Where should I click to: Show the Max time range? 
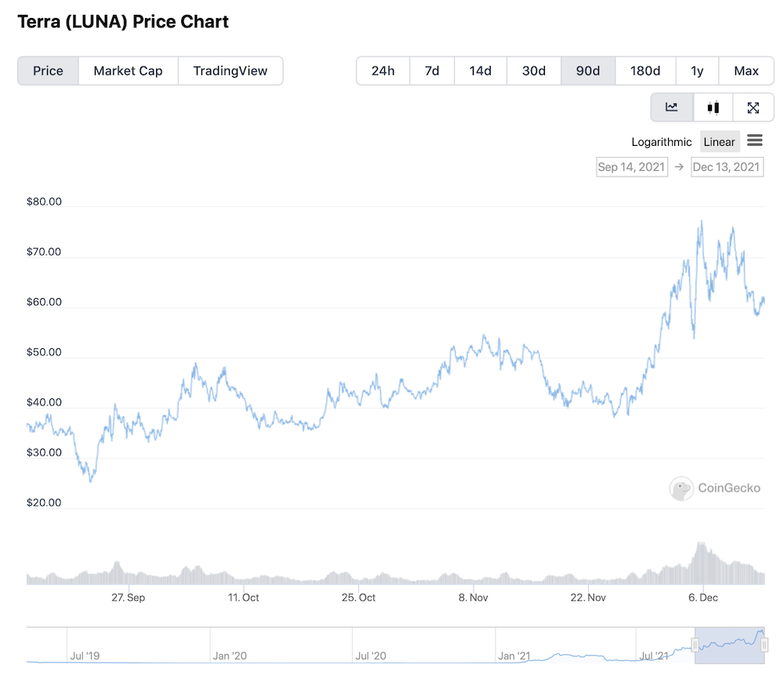(746, 71)
